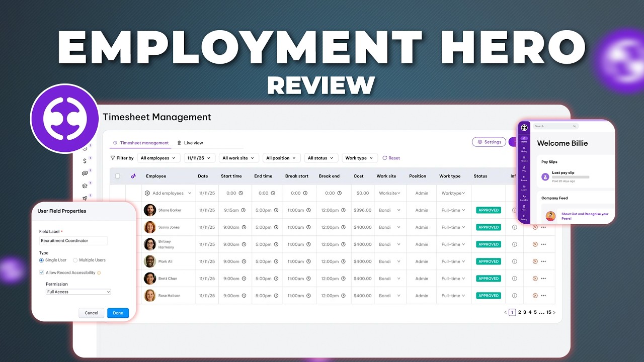644x362 pixels.
Task: Click the Settings button
Action: tap(489, 142)
